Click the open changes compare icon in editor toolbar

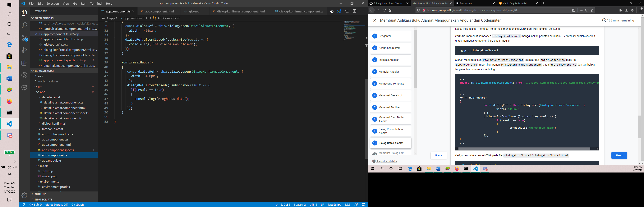click(347, 11)
